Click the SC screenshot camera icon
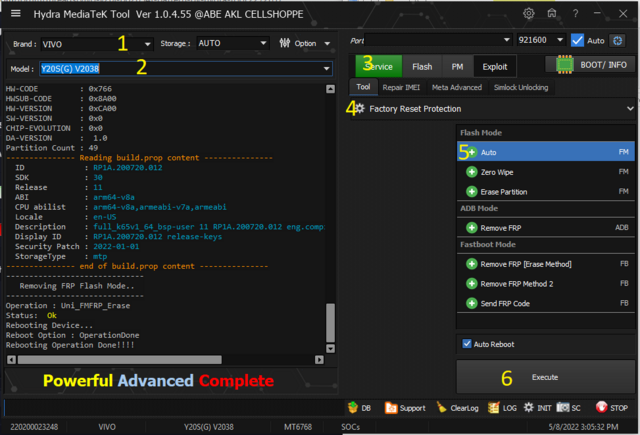The height and width of the screenshot is (435, 640). point(563,407)
